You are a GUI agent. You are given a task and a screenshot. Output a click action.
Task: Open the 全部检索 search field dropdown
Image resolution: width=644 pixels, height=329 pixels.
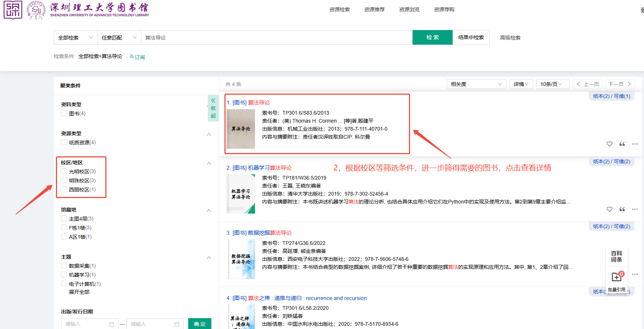76,38
